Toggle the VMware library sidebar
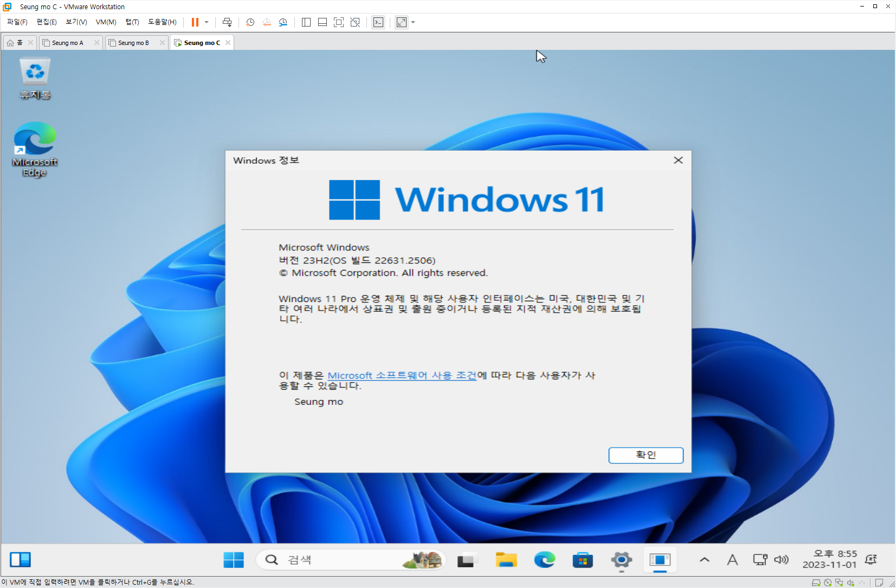This screenshot has width=896, height=588. 306,22
